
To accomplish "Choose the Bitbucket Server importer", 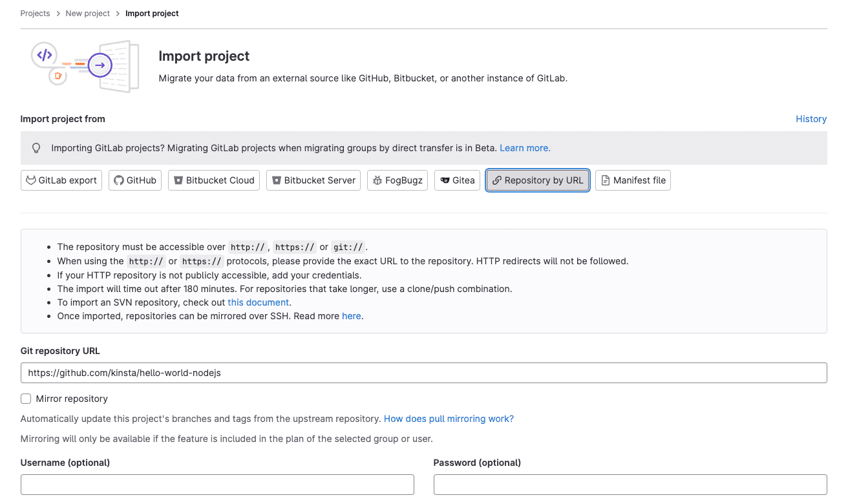I will (313, 180).
